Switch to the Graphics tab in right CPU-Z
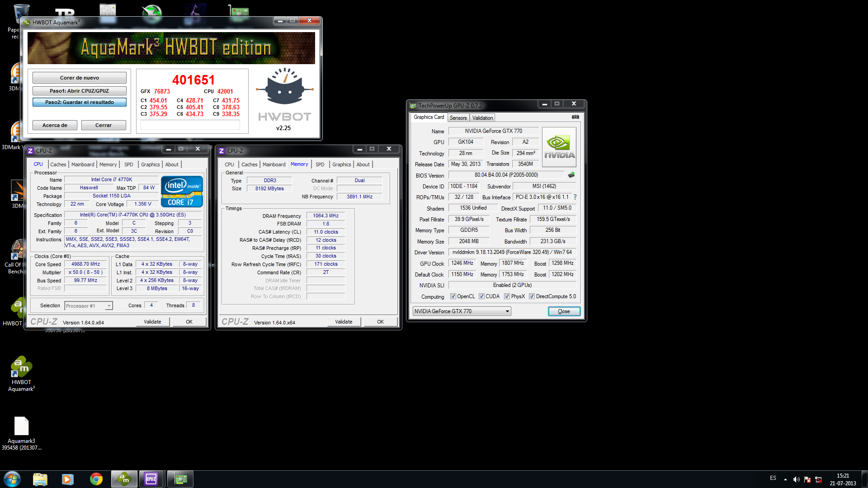The height and width of the screenshot is (488, 868). pyautogui.click(x=341, y=164)
